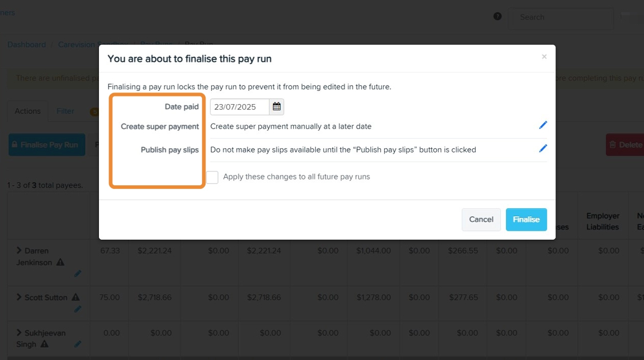Click the help question mark icon

[x=497, y=17]
